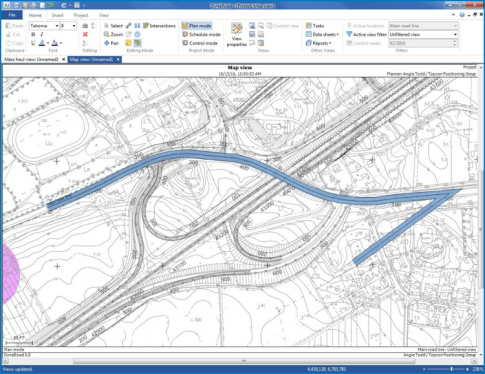The height and width of the screenshot is (374, 485).
Task: Choose the Zoom tool
Action: coord(113,34)
